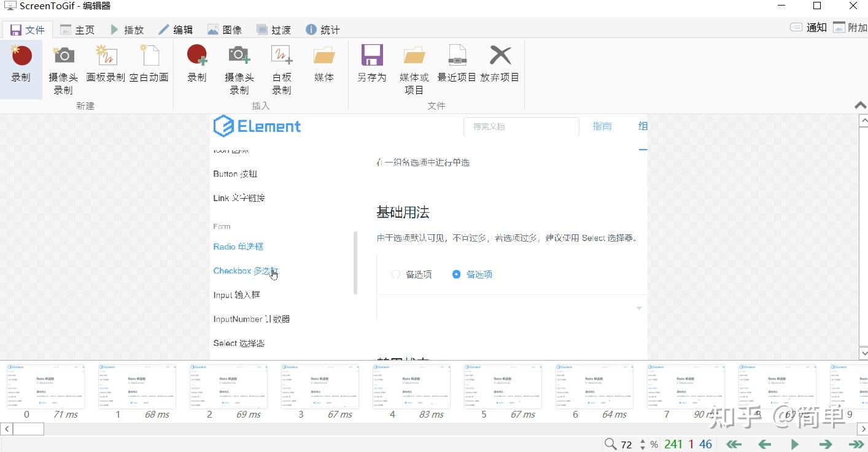Viewport: 868px width, 452px height.
Task: Click the green total frame count 241
Action: pyautogui.click(x=673, y=444)
